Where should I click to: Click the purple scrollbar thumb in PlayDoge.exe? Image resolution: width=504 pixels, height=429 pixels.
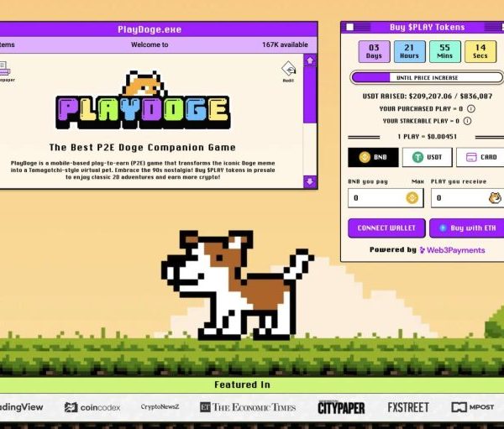pyautogui.click(x=310, y=95)
